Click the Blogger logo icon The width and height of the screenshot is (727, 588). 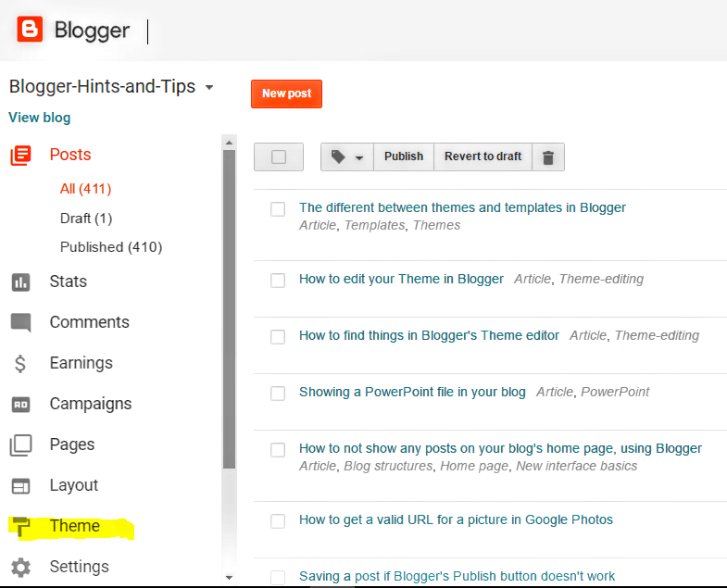30,30
